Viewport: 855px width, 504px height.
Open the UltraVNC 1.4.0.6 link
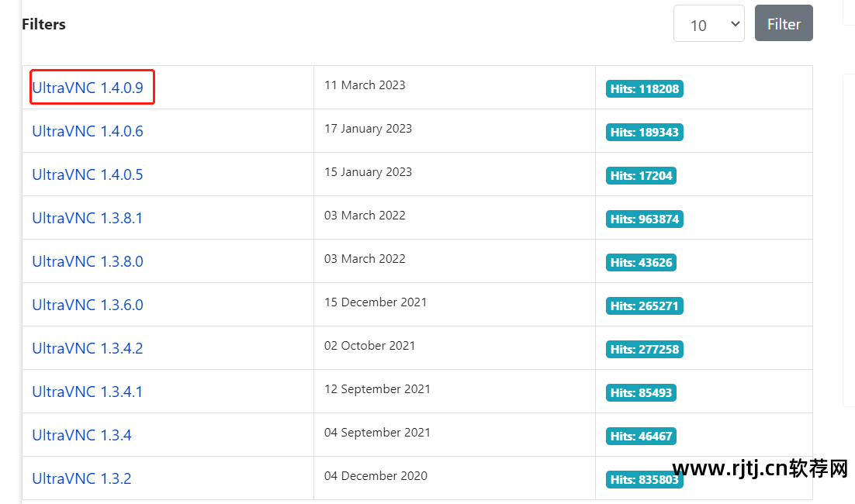pos(87,131)
